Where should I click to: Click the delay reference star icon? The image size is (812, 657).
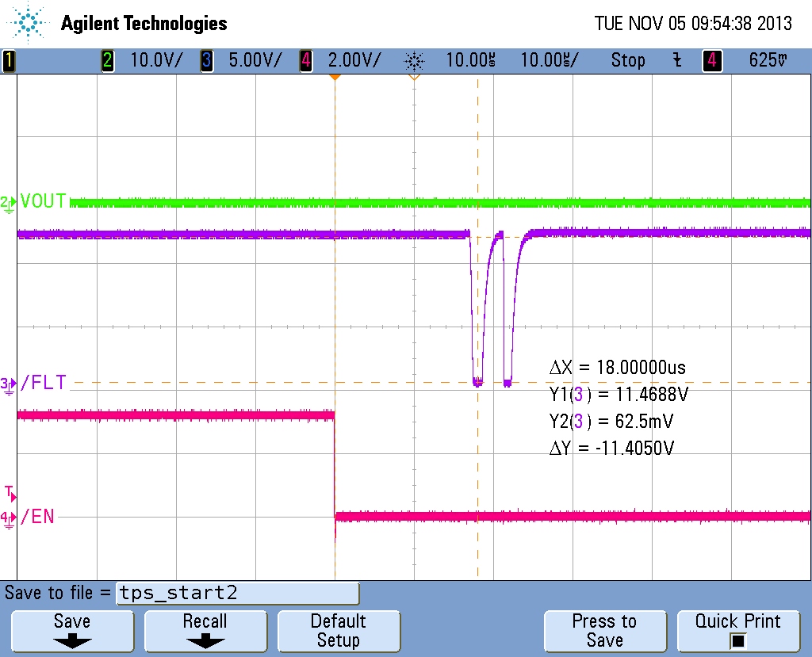[414, 61]
